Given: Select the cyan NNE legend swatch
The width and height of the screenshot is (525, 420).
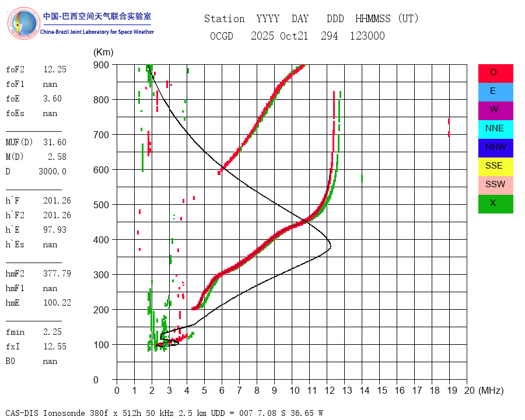Looking at the screenshot, I should click(495, 129).
